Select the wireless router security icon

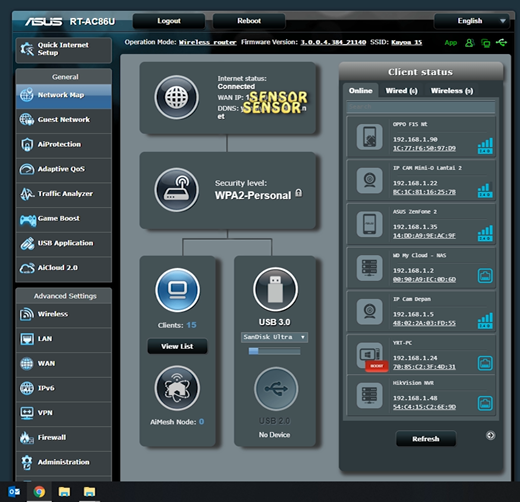[177, 190]
